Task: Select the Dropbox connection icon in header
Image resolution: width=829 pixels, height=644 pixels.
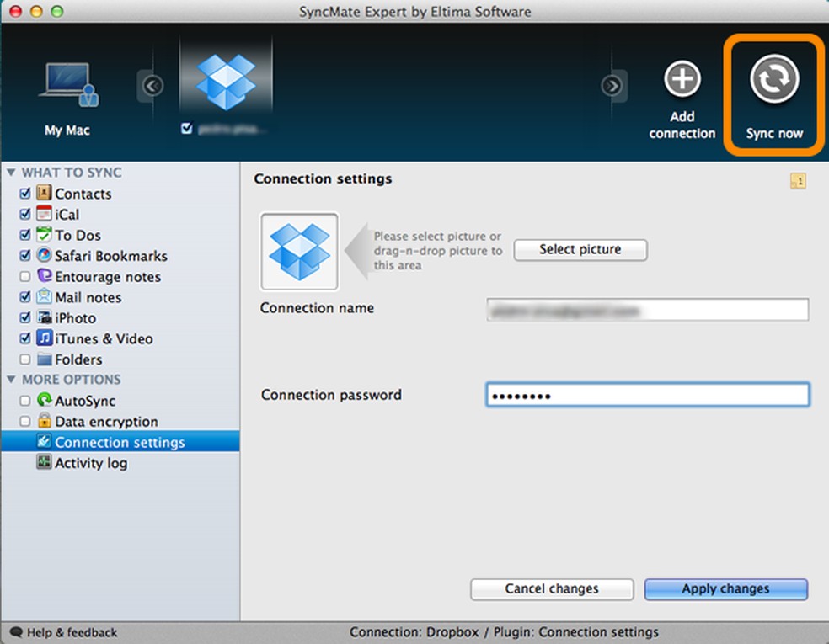Action: click(x=226, y=82)
